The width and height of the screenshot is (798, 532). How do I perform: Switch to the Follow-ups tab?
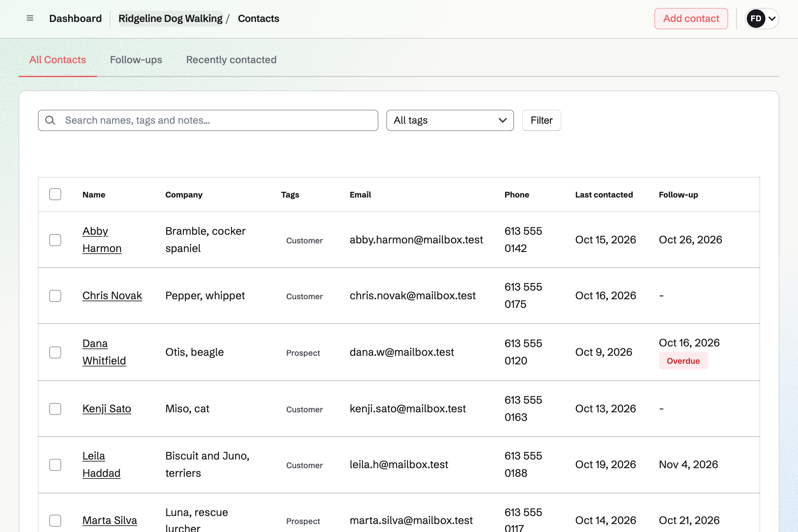136,60
